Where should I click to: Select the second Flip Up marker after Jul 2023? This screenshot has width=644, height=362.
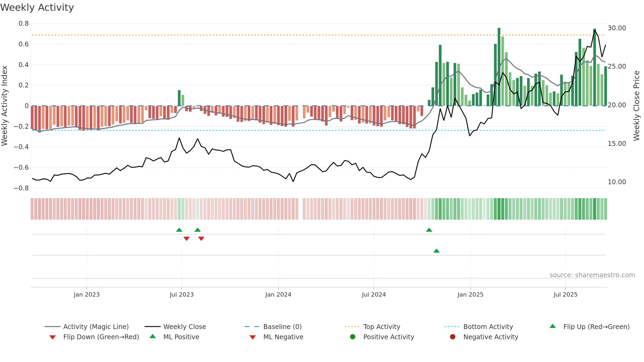tap(197, 230)
